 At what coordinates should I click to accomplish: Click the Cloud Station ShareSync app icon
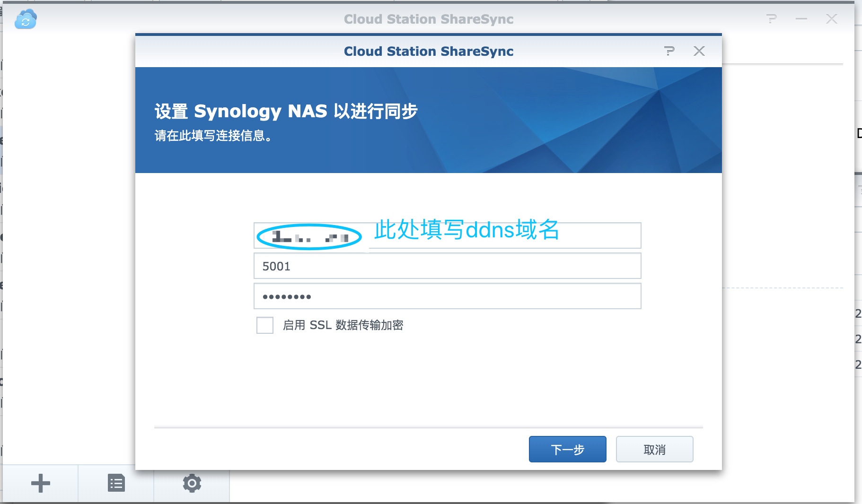pos(26,19)
